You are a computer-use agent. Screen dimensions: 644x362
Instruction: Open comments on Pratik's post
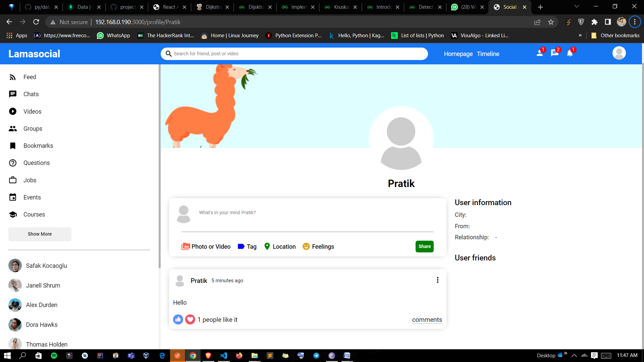(427, 319)
